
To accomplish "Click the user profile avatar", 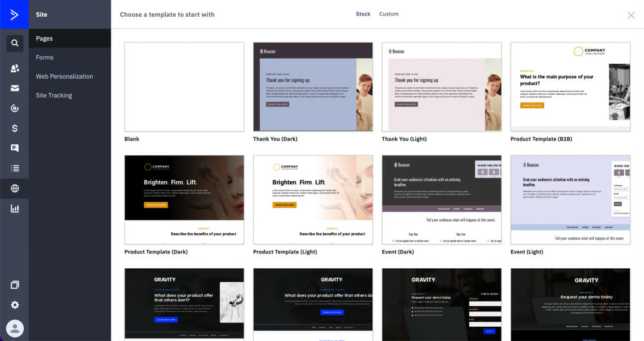I will point(14,328).
